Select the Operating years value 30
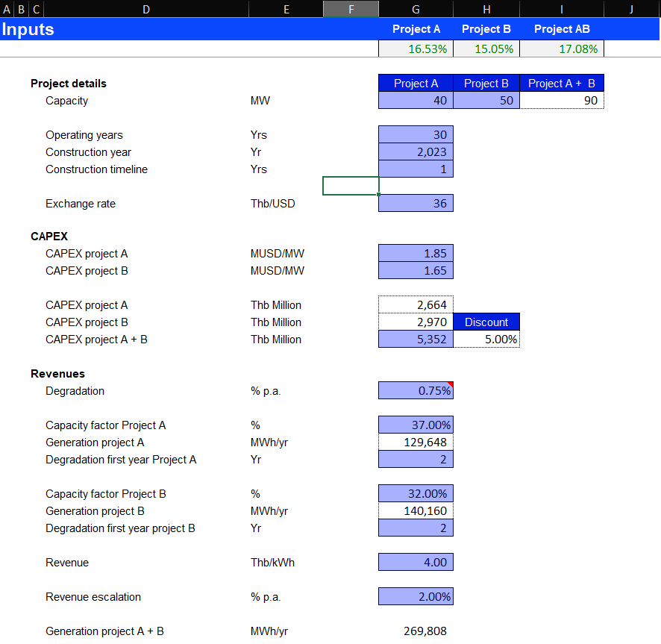The image size is (661, 644). click(x=416, y=135)
